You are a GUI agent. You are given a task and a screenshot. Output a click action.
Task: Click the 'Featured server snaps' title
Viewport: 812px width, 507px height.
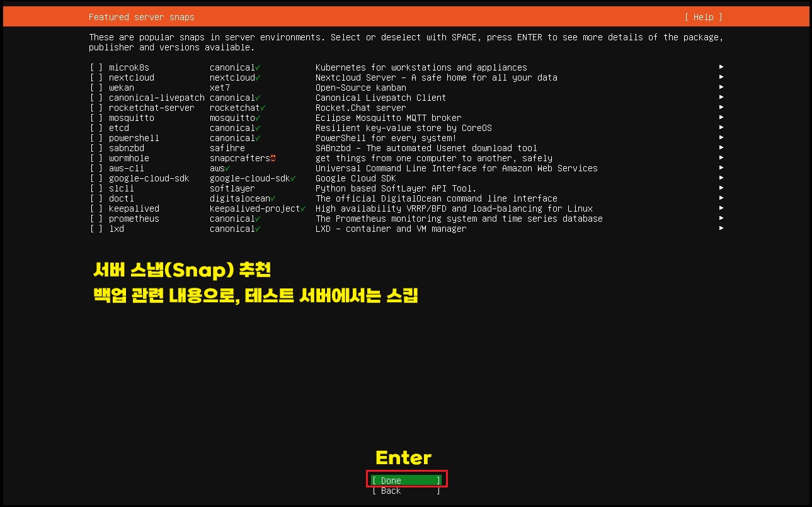142,17
